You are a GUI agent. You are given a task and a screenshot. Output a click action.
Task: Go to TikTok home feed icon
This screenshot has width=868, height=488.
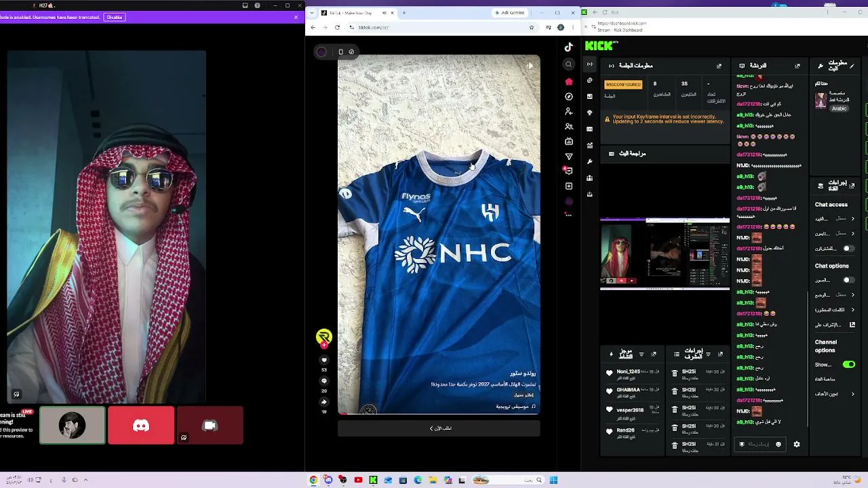(569, 81)
